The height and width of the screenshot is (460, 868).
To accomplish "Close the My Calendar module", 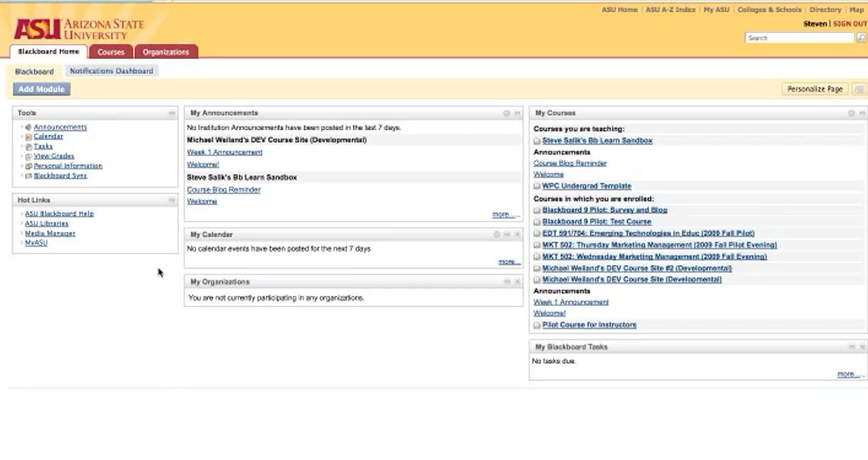I will (517, 235).
